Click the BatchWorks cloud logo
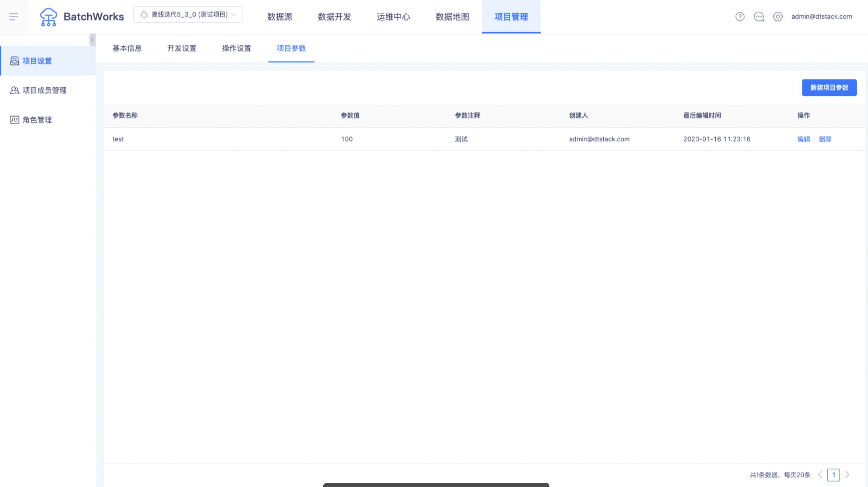The image size is (868, 487). pyautogui.click(x=49, y=17)
